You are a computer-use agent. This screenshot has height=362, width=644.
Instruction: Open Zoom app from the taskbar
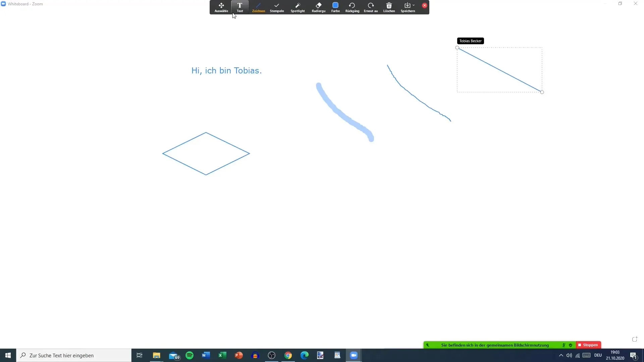point(354,355)
